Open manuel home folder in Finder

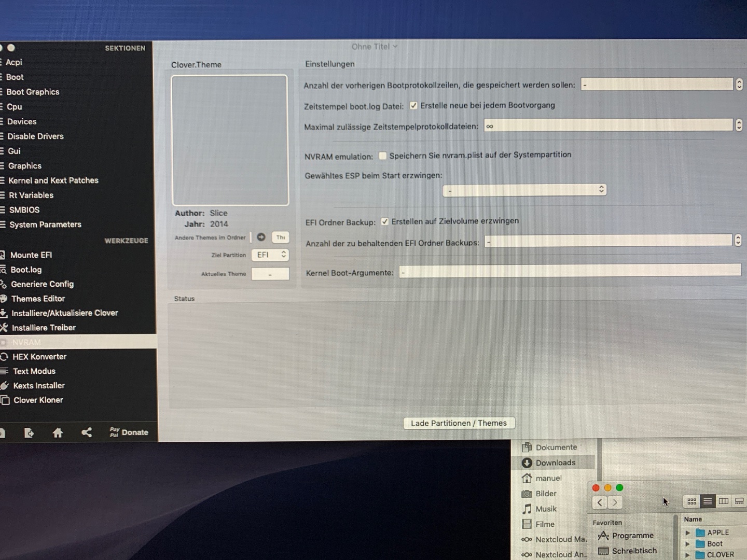(548, 478)
